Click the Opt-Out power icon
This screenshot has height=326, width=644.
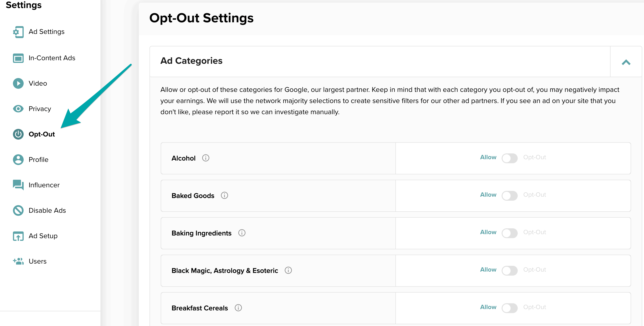tap(18, 134)
